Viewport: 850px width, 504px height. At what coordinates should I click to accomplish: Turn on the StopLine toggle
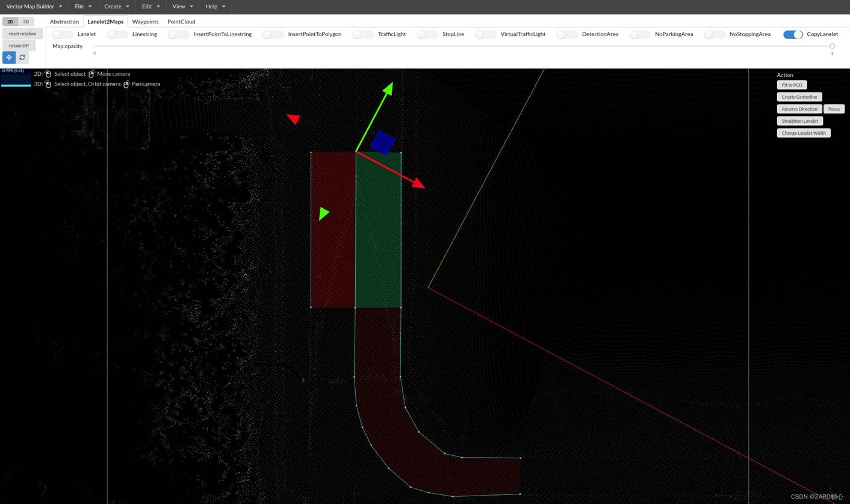point(427,34)
